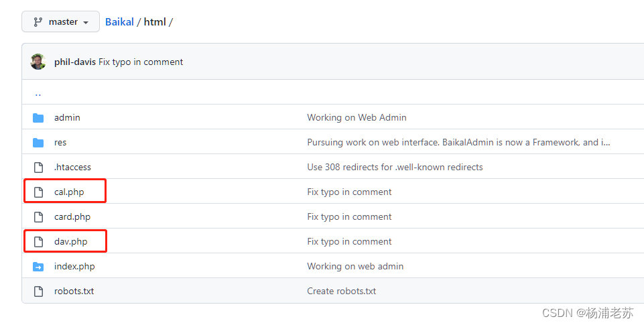Click the .htaccess file icon
644x325 pixels.
point(38,168)
